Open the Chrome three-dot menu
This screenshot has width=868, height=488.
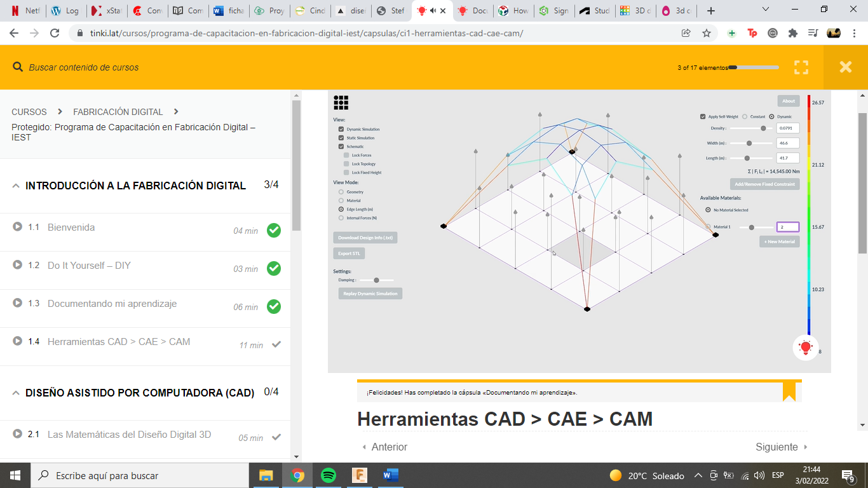point(854,33)
